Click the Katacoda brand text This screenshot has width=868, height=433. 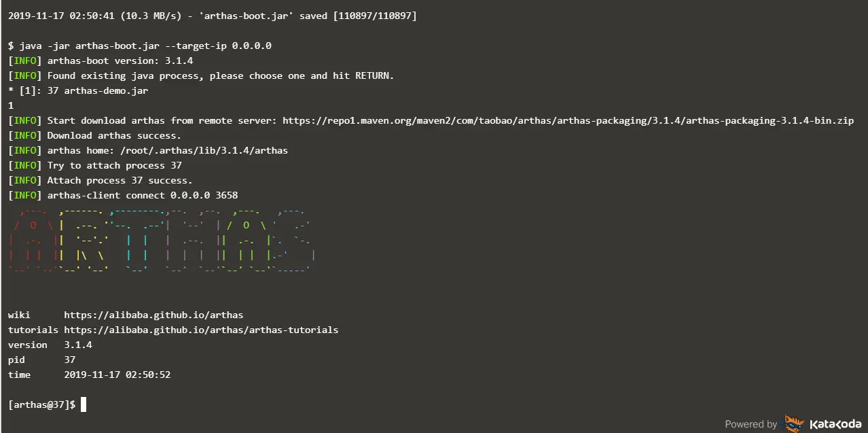[835, 424]
